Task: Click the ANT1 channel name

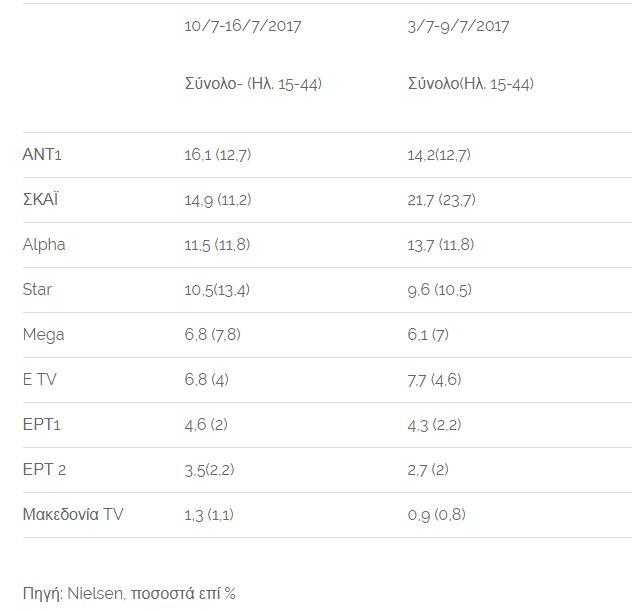Action: pyautogui.click(x=42, y=155)
